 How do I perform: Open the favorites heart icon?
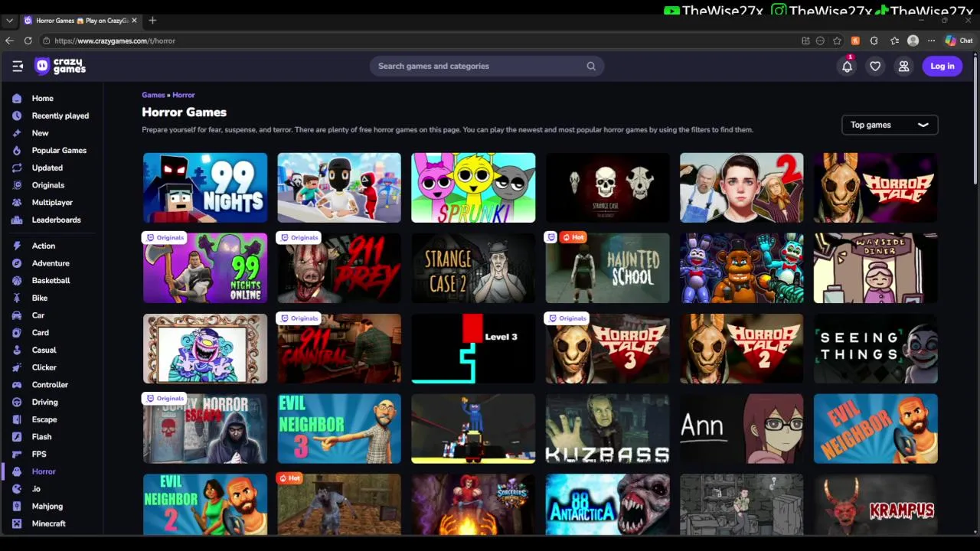point(875,67)
